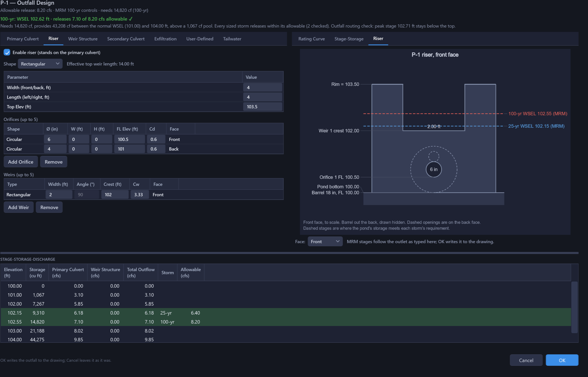Click the stage-storage table scrollbar

coord(575,307)
